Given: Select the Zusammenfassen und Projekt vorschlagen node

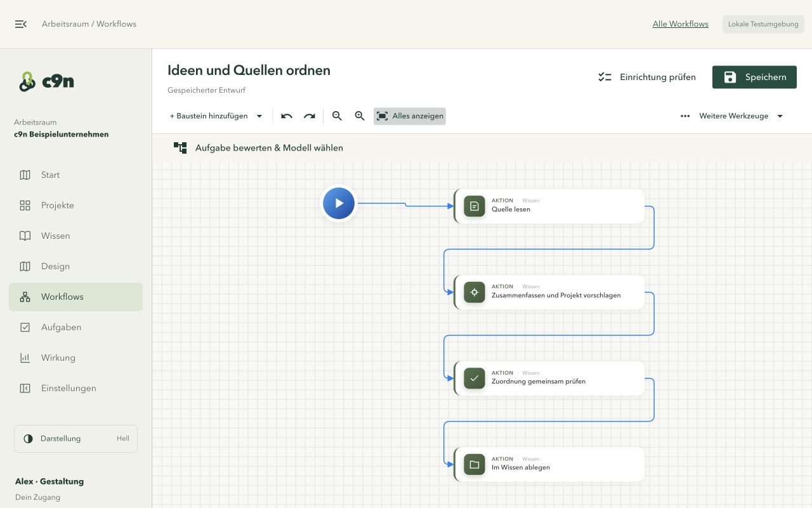Looking at the screenshot, I should 549,292.
